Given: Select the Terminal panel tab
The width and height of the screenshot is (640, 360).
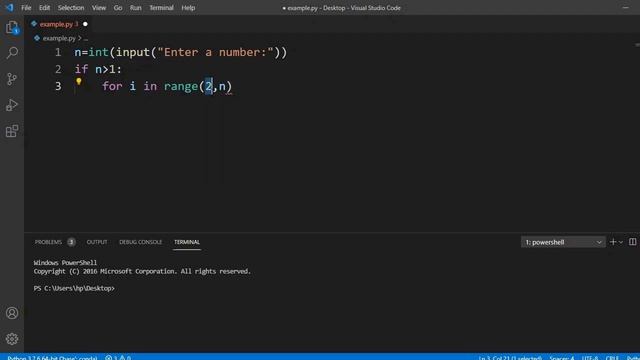Looking at the screenshot, I should point(187,242).
